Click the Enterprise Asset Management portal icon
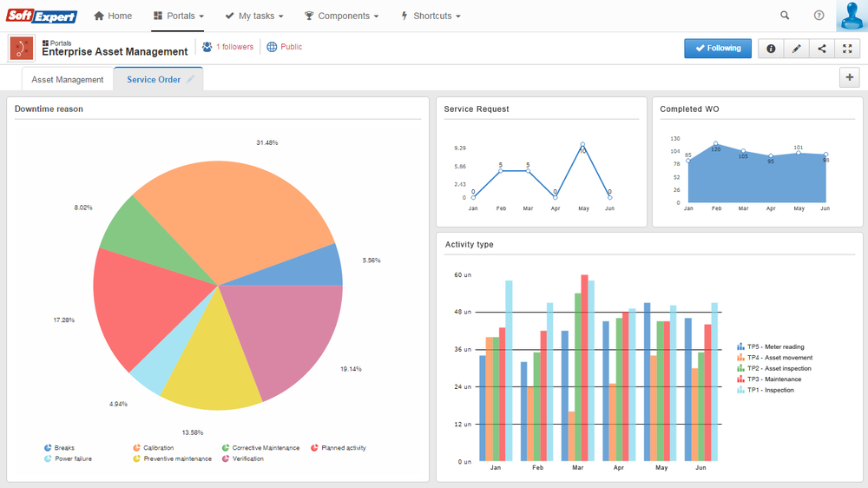868x488 pixels. pyautogui.click(x=22, y=48)
